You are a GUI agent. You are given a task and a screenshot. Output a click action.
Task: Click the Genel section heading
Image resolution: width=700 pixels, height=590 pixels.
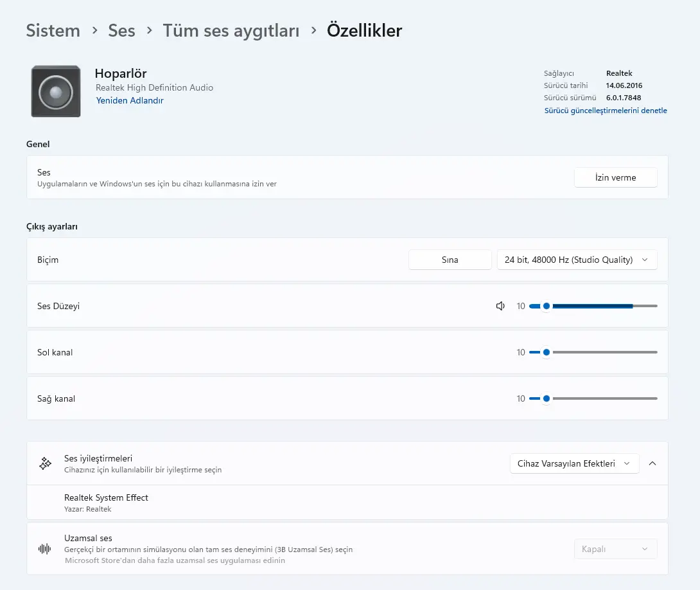click(x=38, y=144)
